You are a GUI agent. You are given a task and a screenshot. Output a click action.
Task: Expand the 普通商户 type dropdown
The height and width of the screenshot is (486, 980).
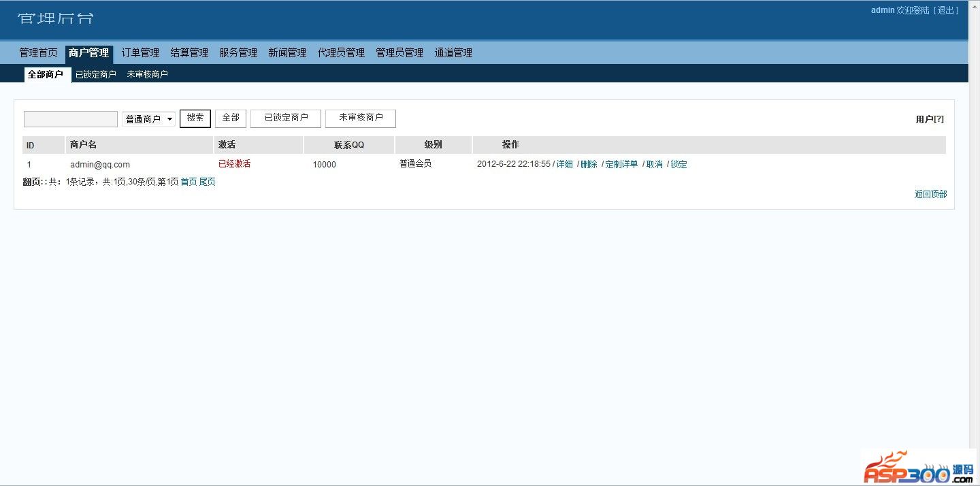[148, 119]
